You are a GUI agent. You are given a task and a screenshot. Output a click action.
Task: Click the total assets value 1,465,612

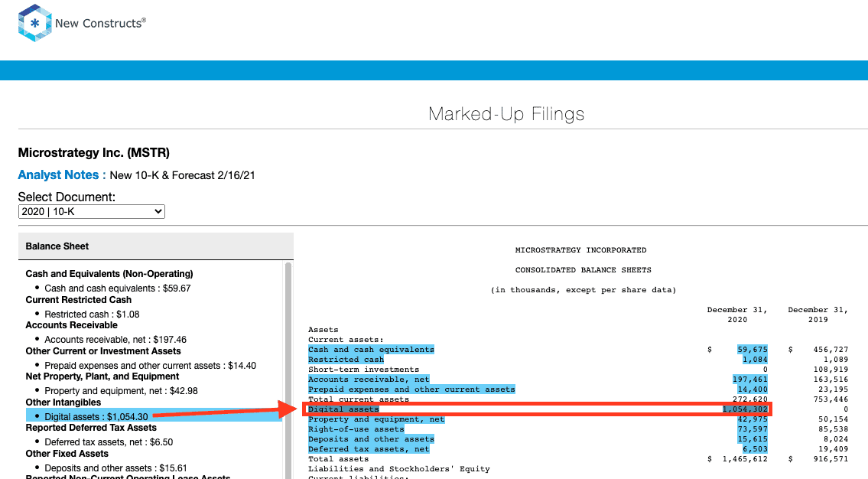coord(745,459)
